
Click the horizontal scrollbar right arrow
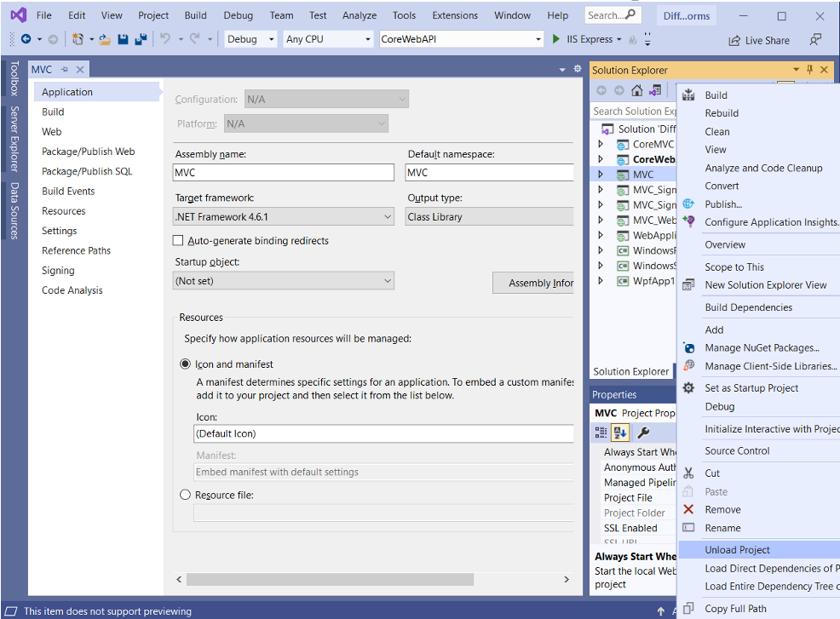pyautogui.click(x=567, y=579)
